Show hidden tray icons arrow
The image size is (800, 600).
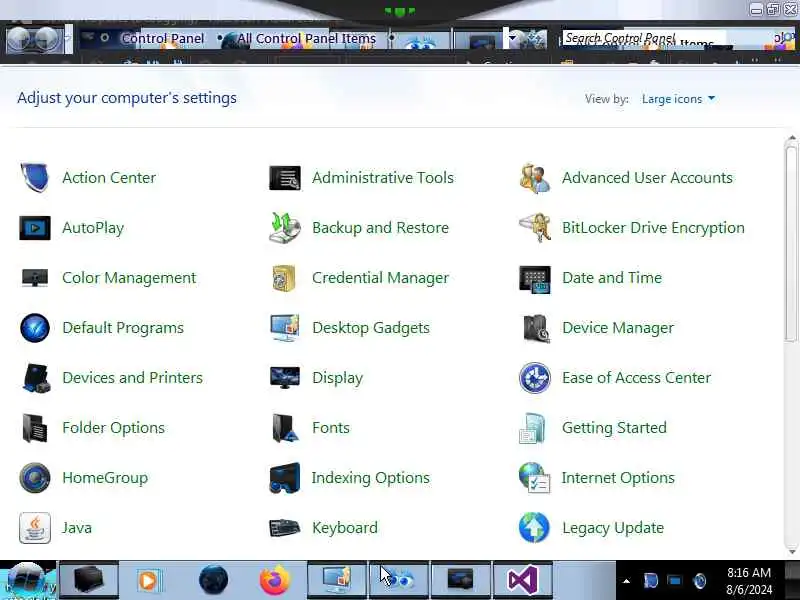627,581
